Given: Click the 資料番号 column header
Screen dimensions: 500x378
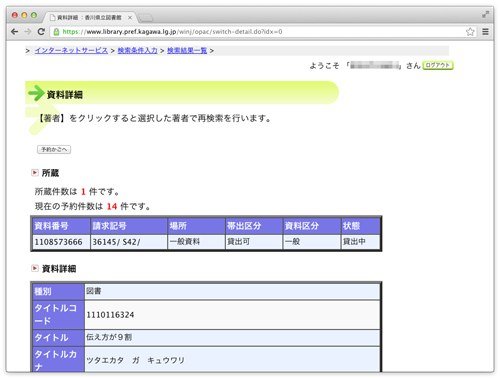Looking at the screenshot, I should pyautogui.click(x=61, y=226).
